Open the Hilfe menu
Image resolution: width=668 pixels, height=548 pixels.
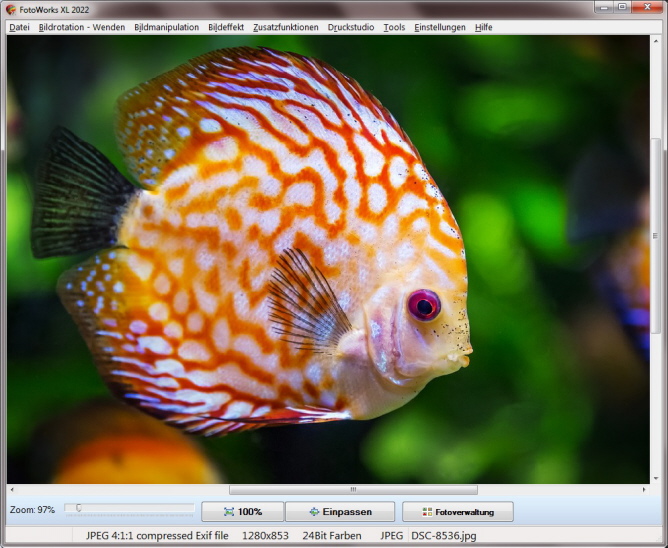[484, 27]
